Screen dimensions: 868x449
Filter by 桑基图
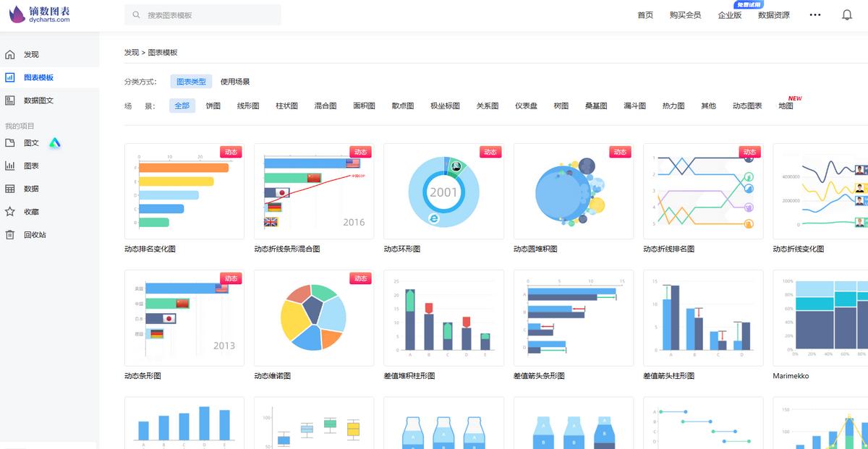point(597,106)
